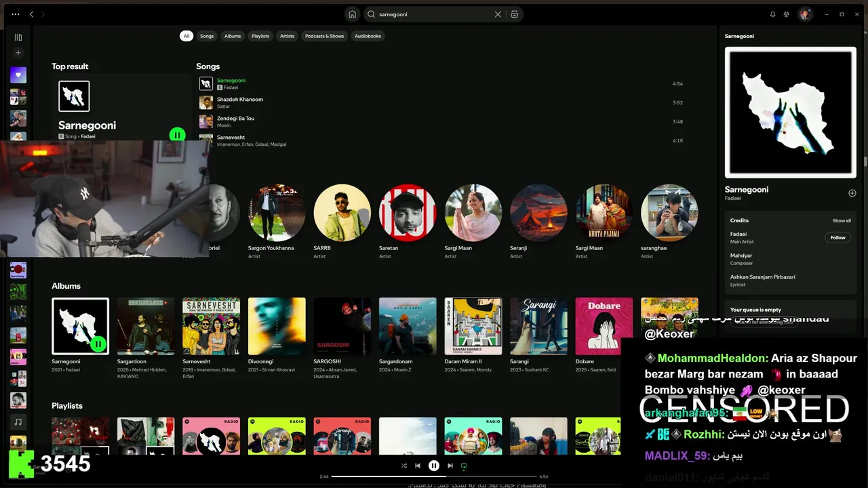Collapse Your Library sidebar icon
This screenshot has height=488, width=868.
[x=18, y=37]
